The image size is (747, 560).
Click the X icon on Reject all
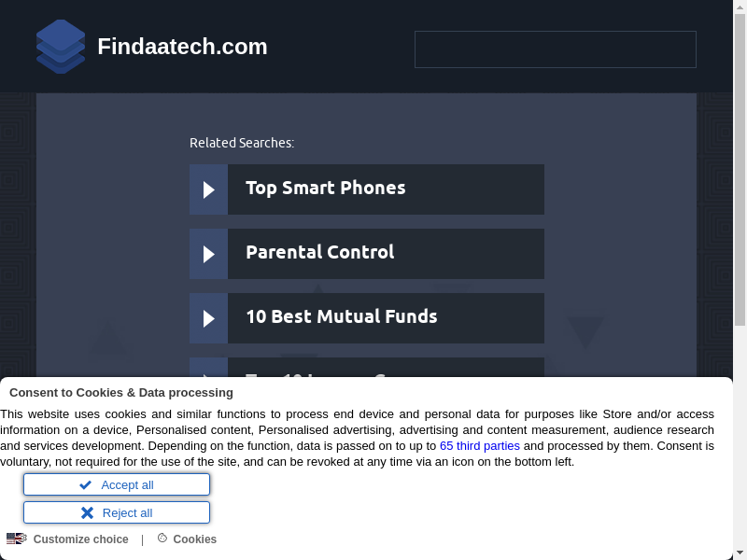tap(87, 513)
